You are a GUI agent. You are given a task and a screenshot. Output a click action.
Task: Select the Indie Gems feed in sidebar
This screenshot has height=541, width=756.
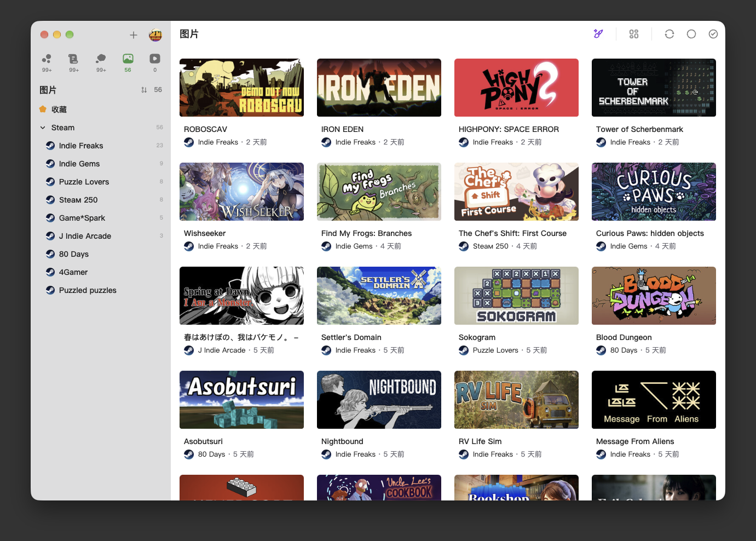click(101, 164)
